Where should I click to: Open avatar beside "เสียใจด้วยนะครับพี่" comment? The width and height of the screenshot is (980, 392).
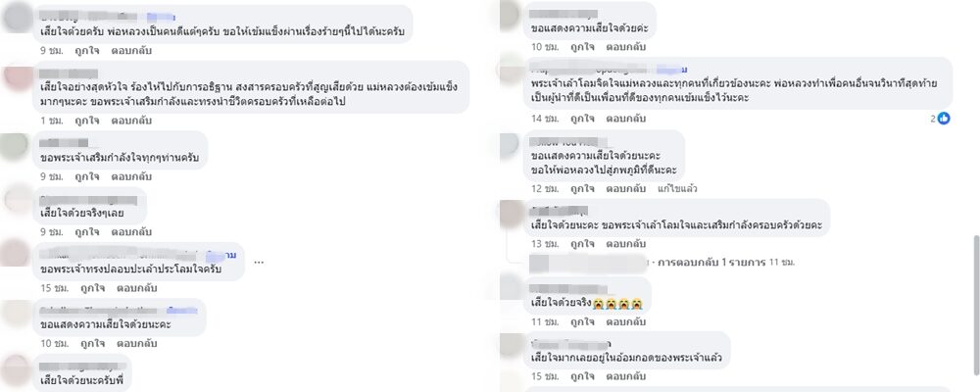(17, 368)
